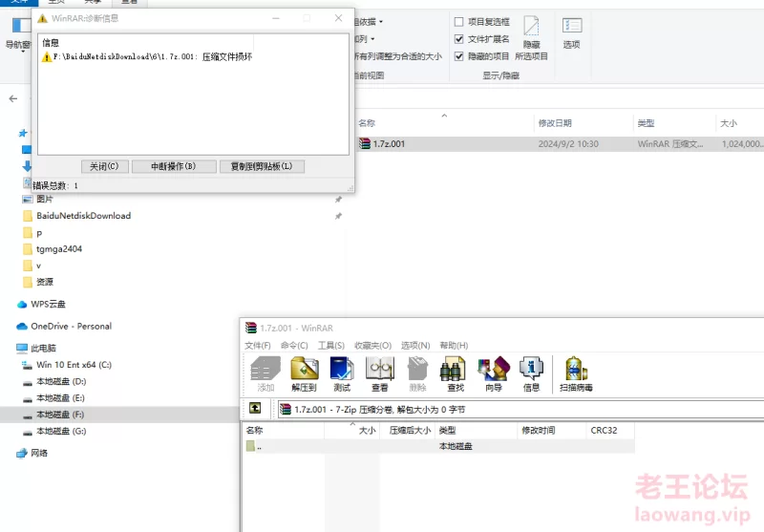Toggle the 项目复选框 checkbox
764x532 pixels.
click(x=458, y=22)
